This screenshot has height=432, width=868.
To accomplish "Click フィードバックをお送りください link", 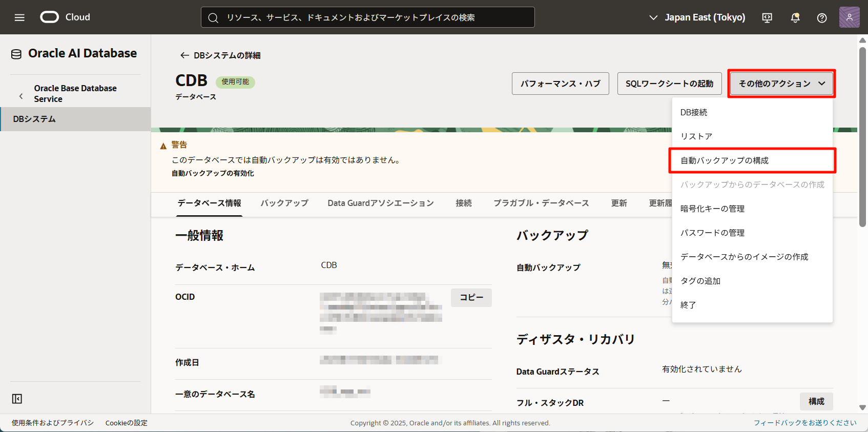I will coord(805,423).
